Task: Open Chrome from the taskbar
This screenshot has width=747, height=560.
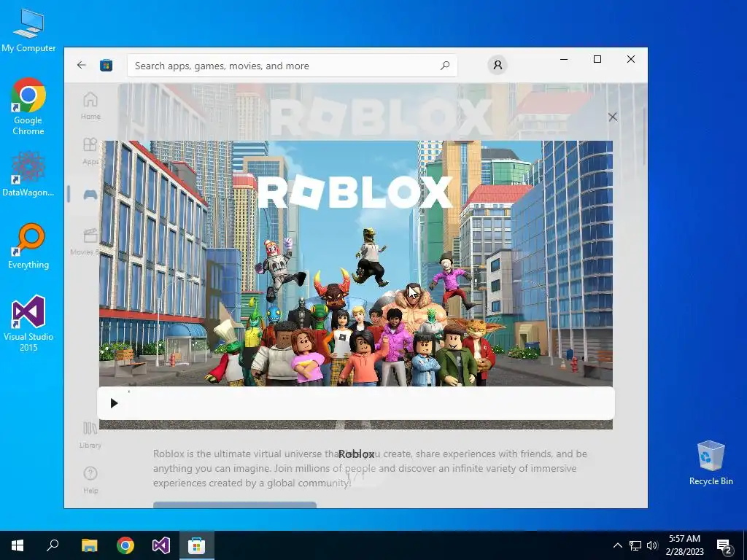Action: [125, 545]
